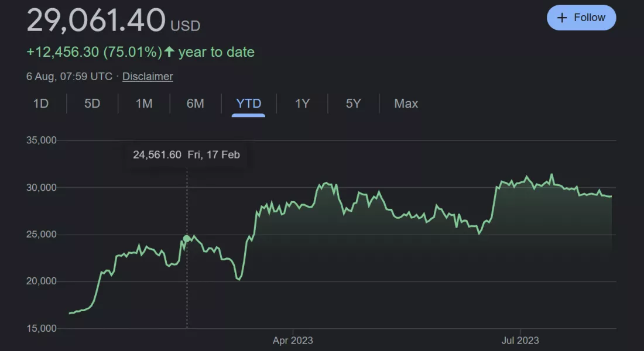Show the Max time range
This screenshot has height=351, width=644.
coord(406,104)
